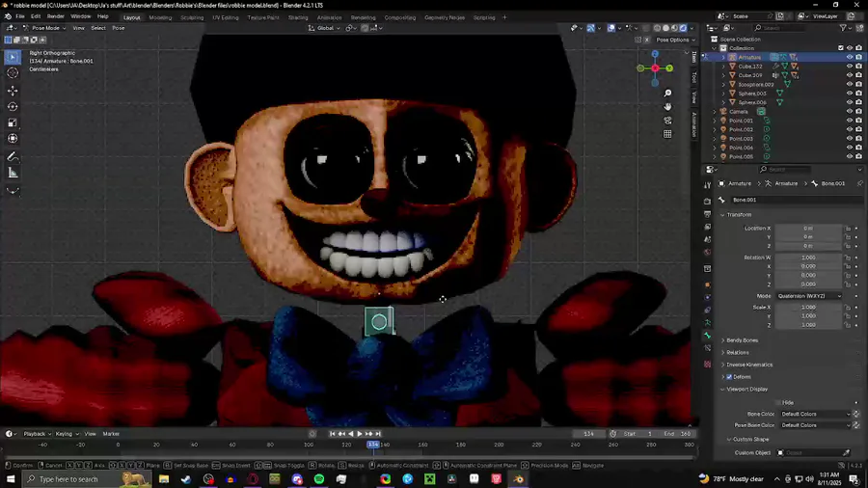This screenshot has height=488, width=868.
Task: Hide Cube.132 via its eye icon
Action: (849, 66)
